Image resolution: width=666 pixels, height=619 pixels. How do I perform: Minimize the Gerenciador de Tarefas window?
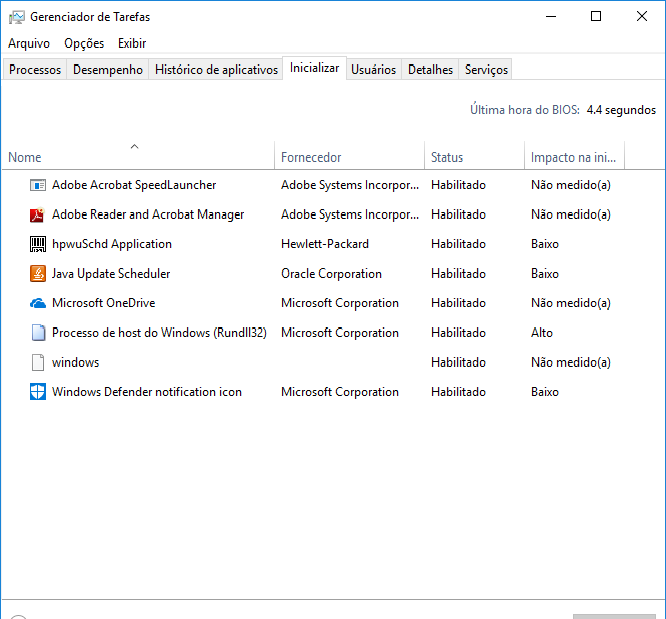point(551,17)
